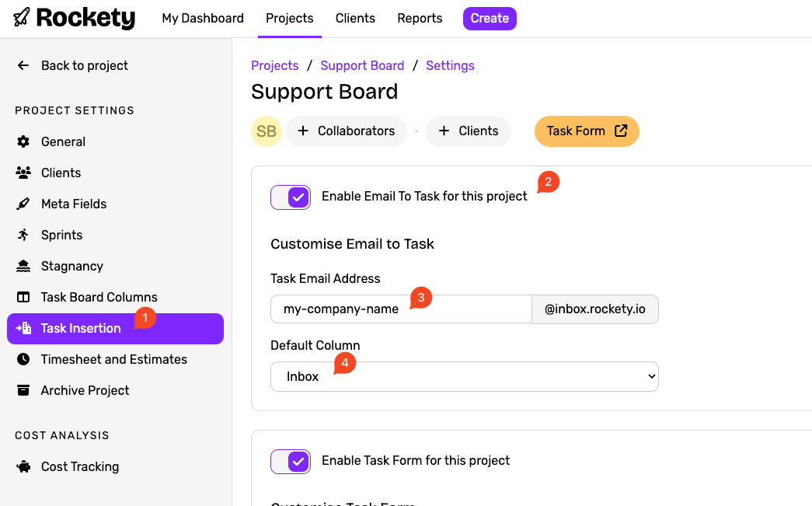This screenshot has height=506, width=812.
Task: Click the General gear icon
Action: tap(23, 141)
